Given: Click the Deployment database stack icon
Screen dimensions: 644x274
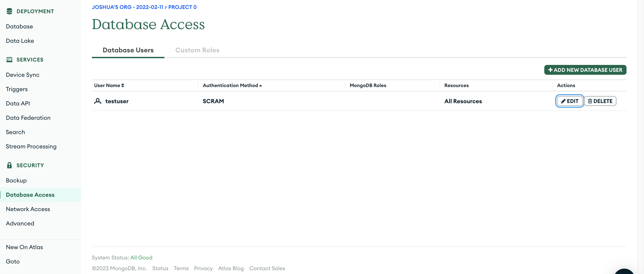Looking at the screenshot, I should coord(9,11).
